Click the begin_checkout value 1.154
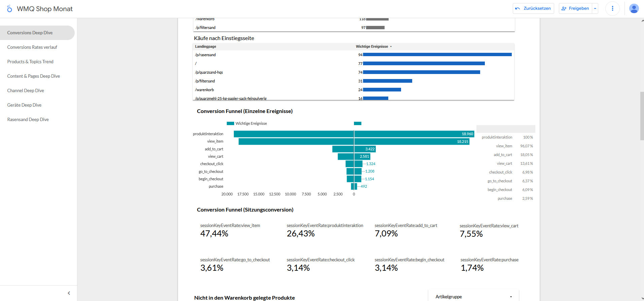The height and width of the screenshot is (301, 644). pyautogui.click(x=369, y=179)
